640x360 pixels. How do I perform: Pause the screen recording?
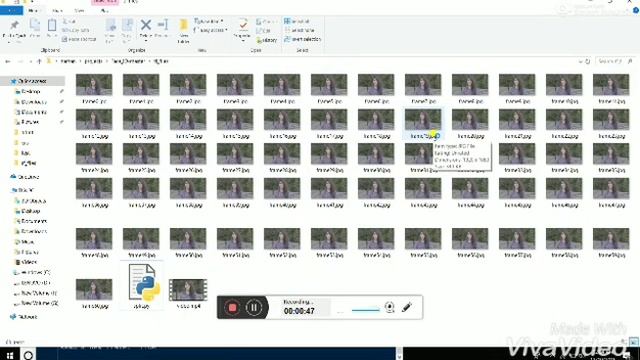(x=254, y=307)
